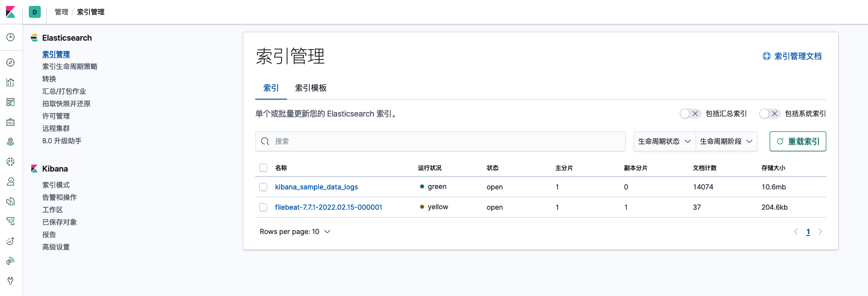Image resolution: width=868 pixels, height=296 pixels.
Task: Open Dev Tools wrench icon
Action: pos(10,281)
